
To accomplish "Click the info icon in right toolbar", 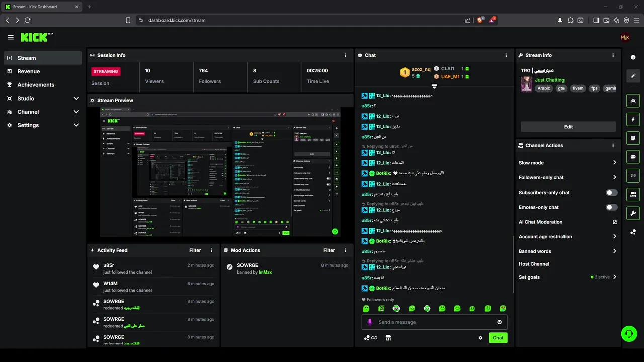I will tap(633, 58).
